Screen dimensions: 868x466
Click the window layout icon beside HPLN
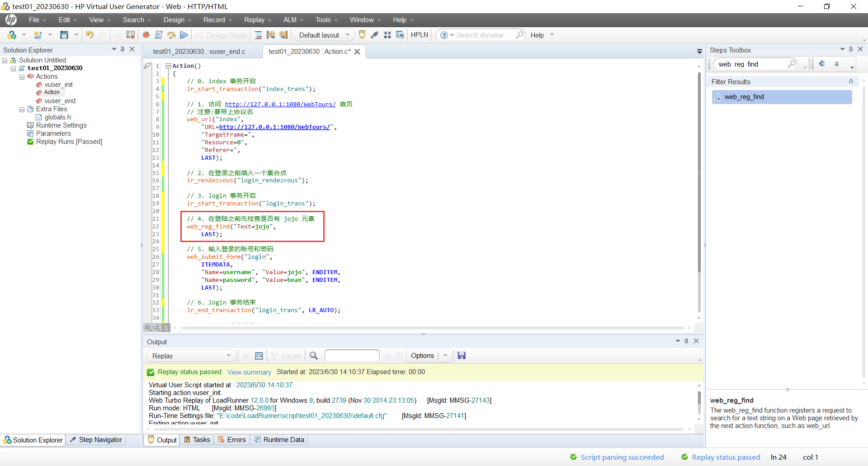pyautogui.click(x=400, y=35)
